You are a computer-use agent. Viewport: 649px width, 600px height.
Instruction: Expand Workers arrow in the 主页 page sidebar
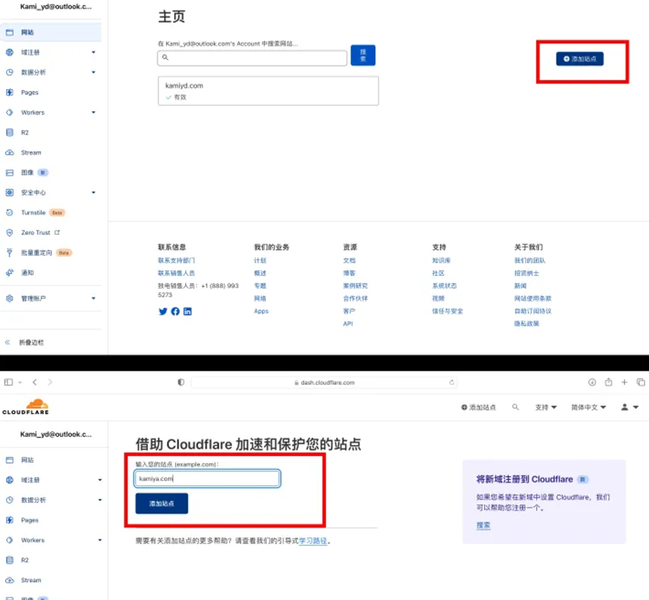tap(94, 112)
